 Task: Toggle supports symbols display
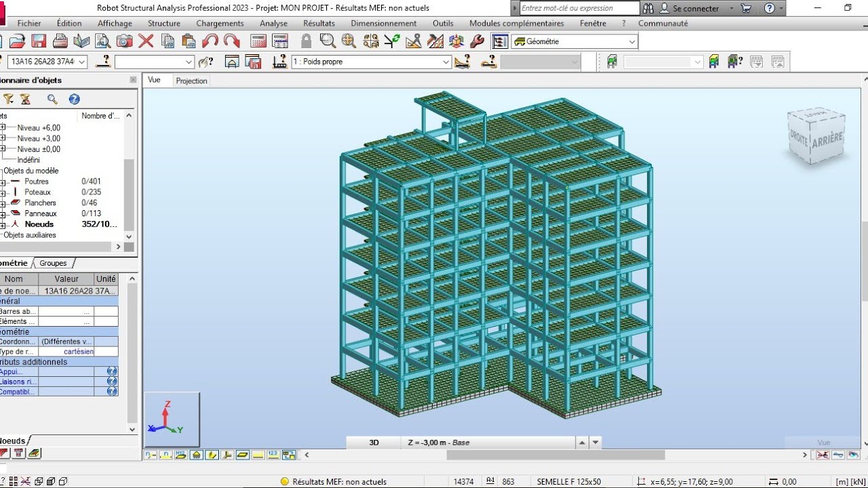pos(197,455)
